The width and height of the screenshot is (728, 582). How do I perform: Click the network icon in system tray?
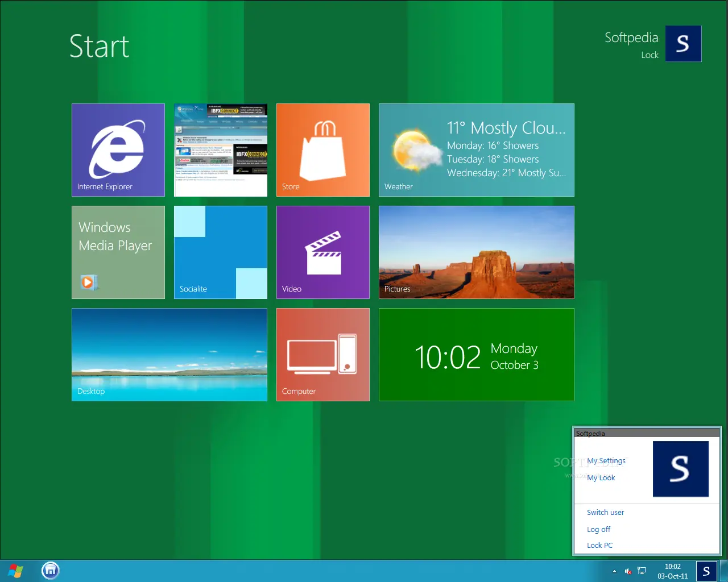[x=642, y=571]
